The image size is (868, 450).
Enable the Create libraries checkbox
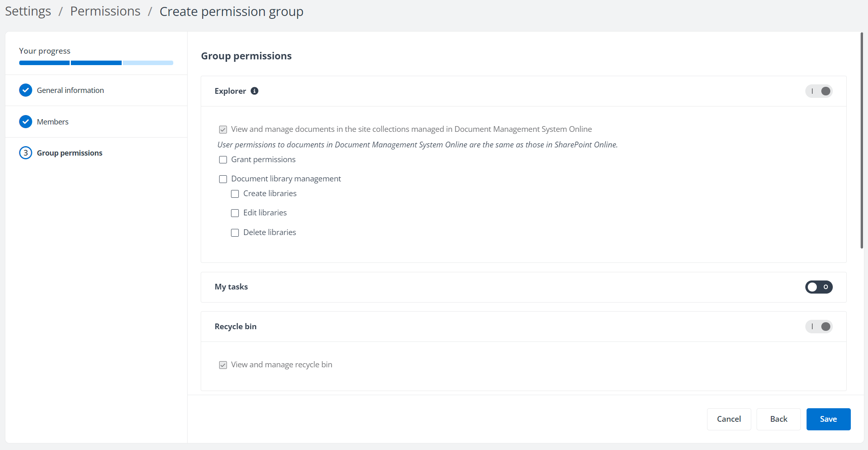[x=235, y=194]
